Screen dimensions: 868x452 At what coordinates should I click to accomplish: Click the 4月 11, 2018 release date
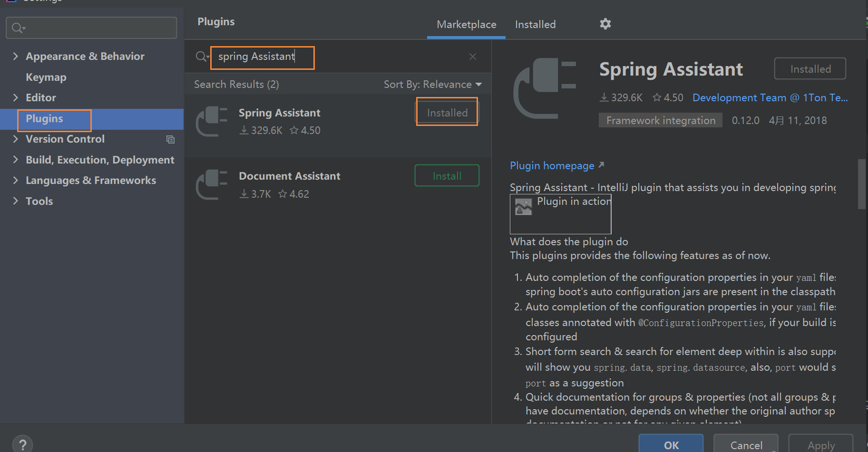798,120
